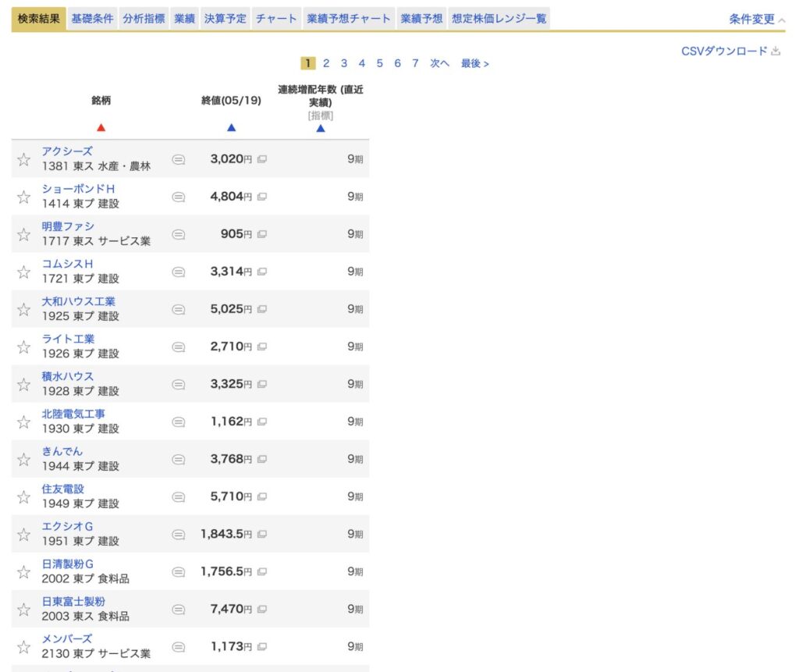Click popup icon beside 4,804円 price
The image size is (799, 672).
(x=262, y=197)
